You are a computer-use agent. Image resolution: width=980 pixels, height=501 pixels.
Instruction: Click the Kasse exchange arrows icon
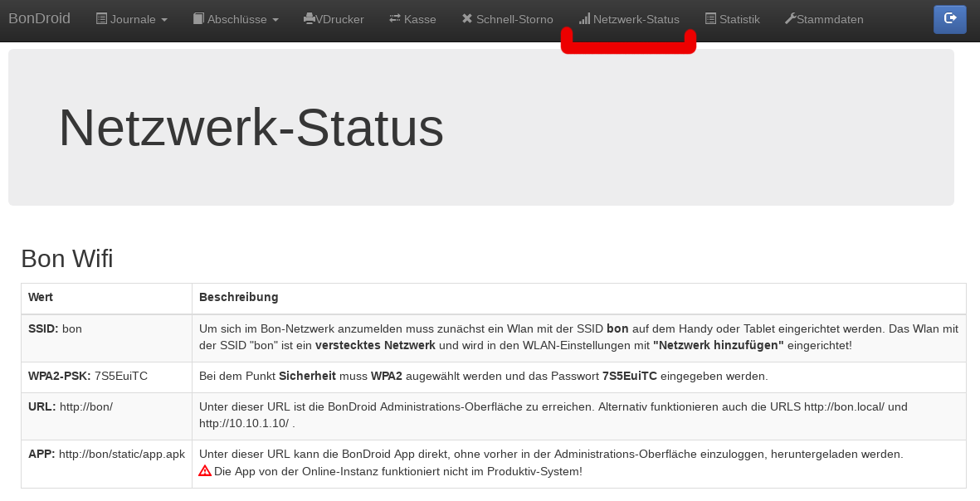click(x=395, y=19)
